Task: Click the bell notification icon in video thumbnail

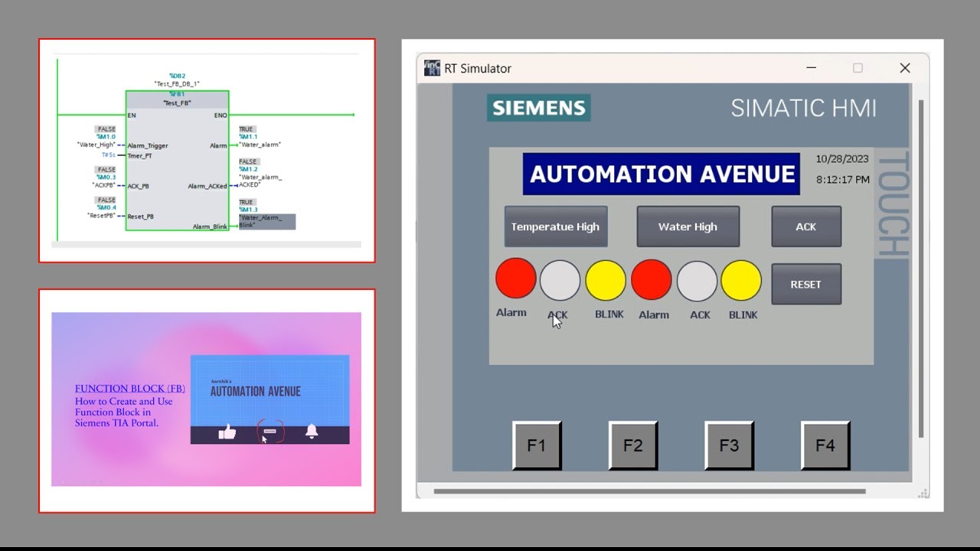Action: click(312, 431)
